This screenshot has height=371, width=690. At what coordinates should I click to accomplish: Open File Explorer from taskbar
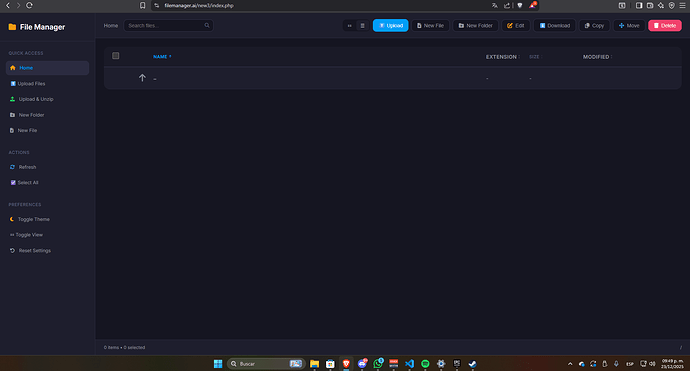coord(314,364)
